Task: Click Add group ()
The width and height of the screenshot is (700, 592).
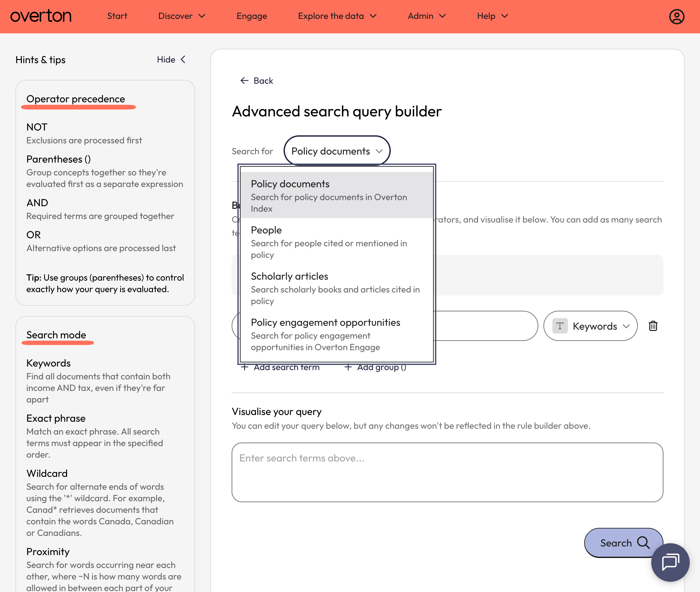Action: [375, 367]
